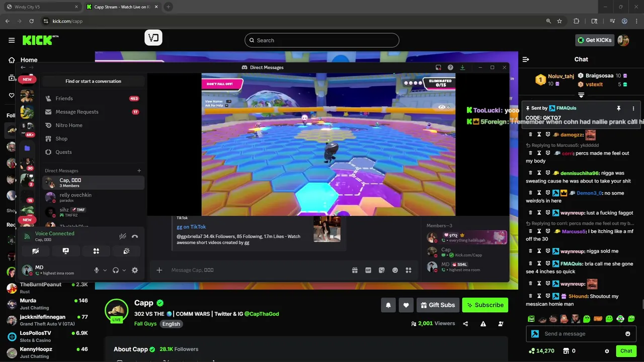Expand microphone input options arrow

[x=105, y=270]
